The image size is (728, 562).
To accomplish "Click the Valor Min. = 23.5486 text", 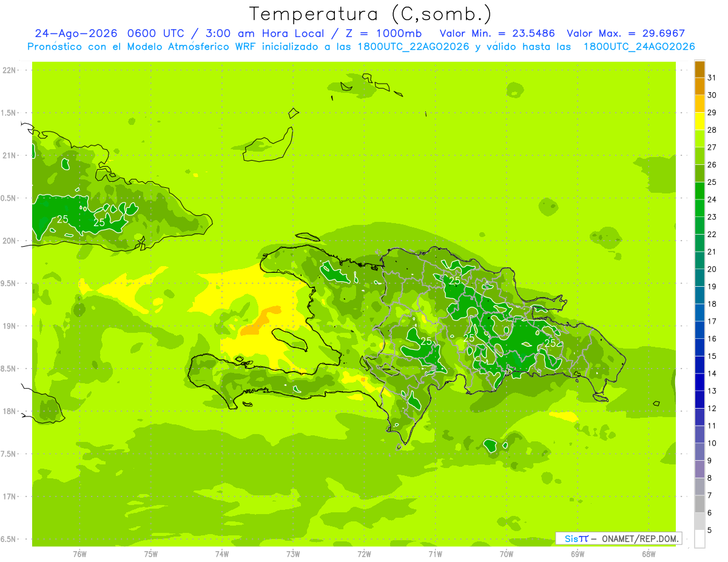I will click(x=499, y=33).
